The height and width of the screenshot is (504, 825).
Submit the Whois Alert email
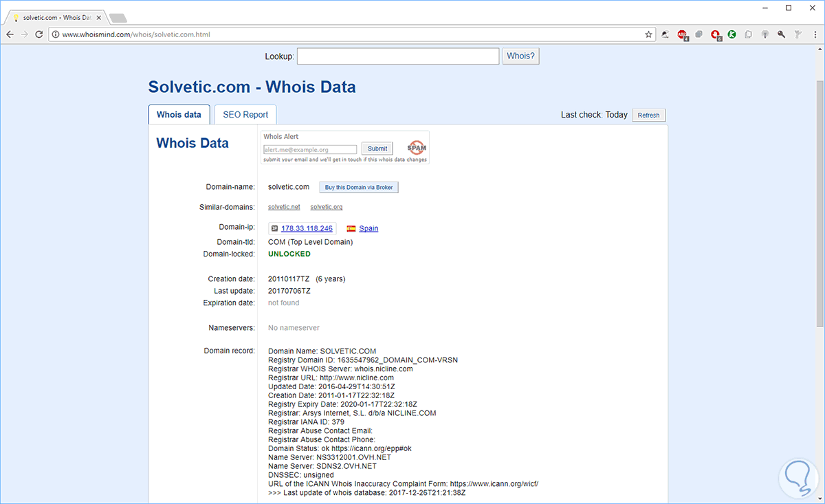[377, 149]
